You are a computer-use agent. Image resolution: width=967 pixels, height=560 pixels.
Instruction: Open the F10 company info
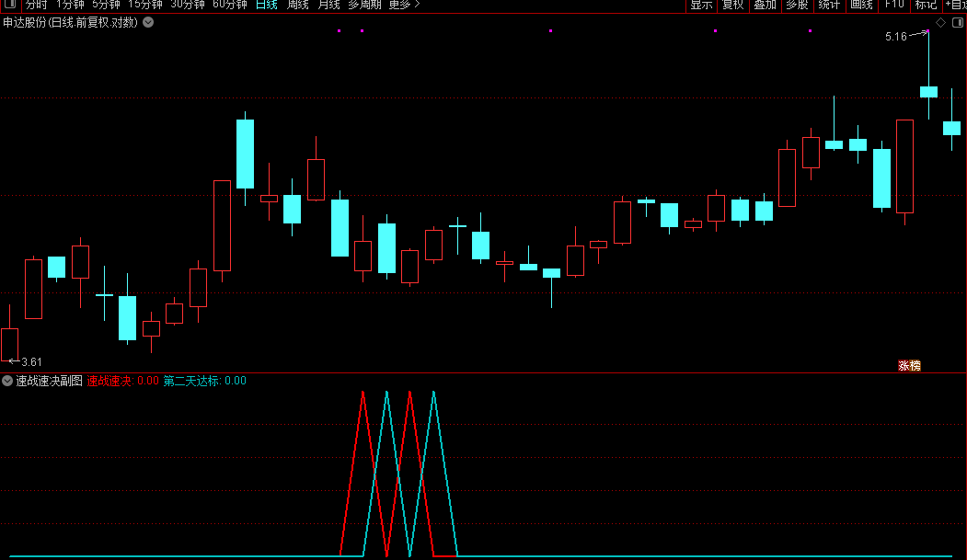point(893,5)
